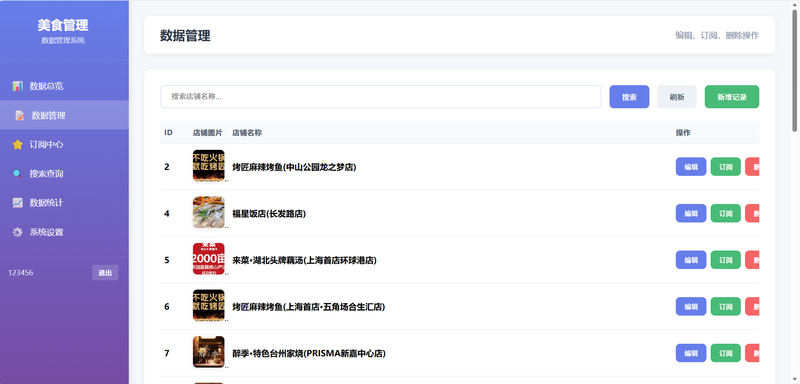
Task: Click the 订阅中心 star icon
Action: click(18, 144)
